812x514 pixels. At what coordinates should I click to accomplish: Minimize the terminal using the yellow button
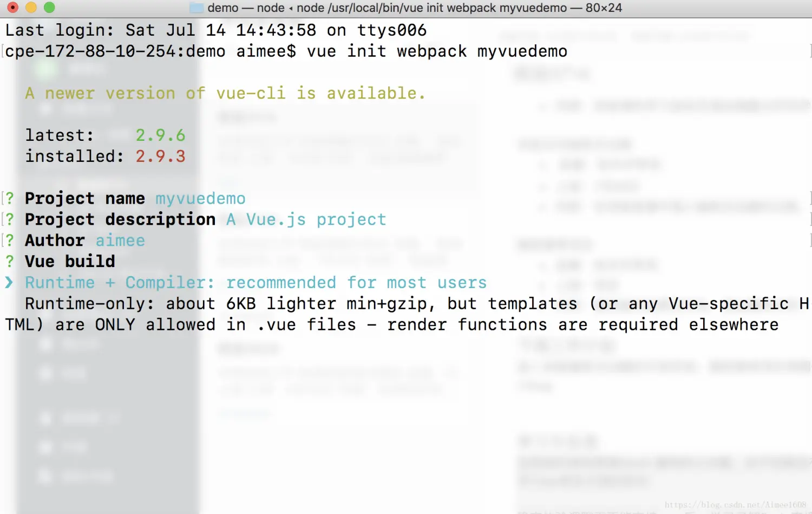(x=31, y=8)
